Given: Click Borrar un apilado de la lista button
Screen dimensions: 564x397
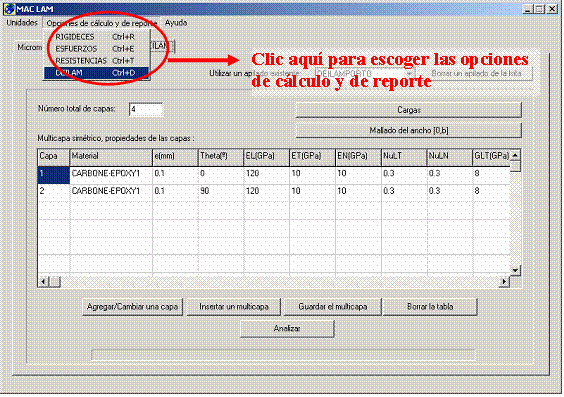Looking at the screenshot, I should [x=476, y=73].
